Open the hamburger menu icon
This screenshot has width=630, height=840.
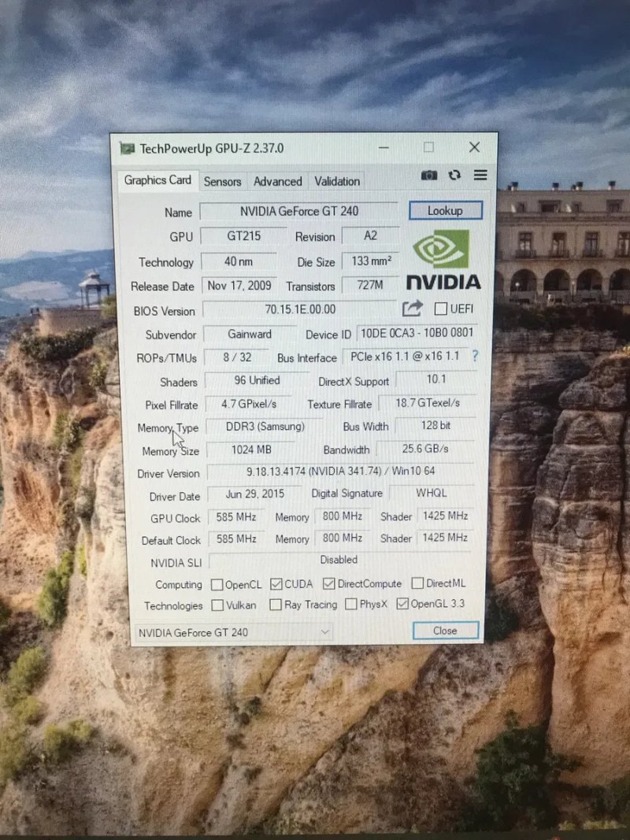pos(480,175)
